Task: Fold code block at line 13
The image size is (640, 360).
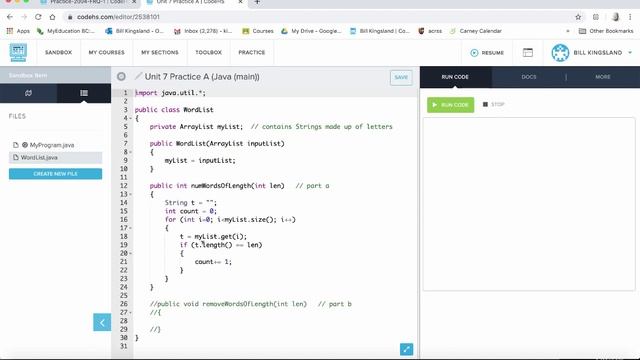Action: pos(130,194)
